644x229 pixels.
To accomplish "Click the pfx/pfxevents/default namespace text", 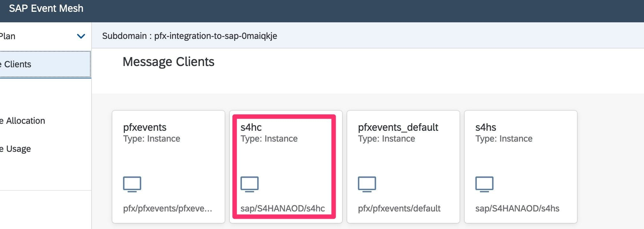I will pos(399,208).
